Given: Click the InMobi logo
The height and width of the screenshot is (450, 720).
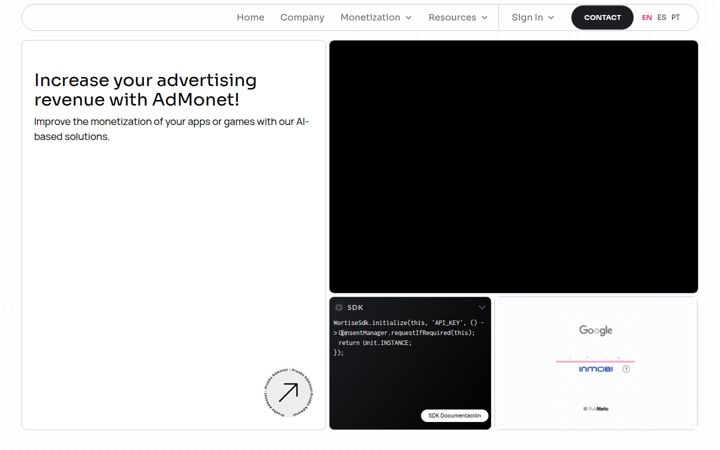Looking at the screenshot, I should (596, 369).
